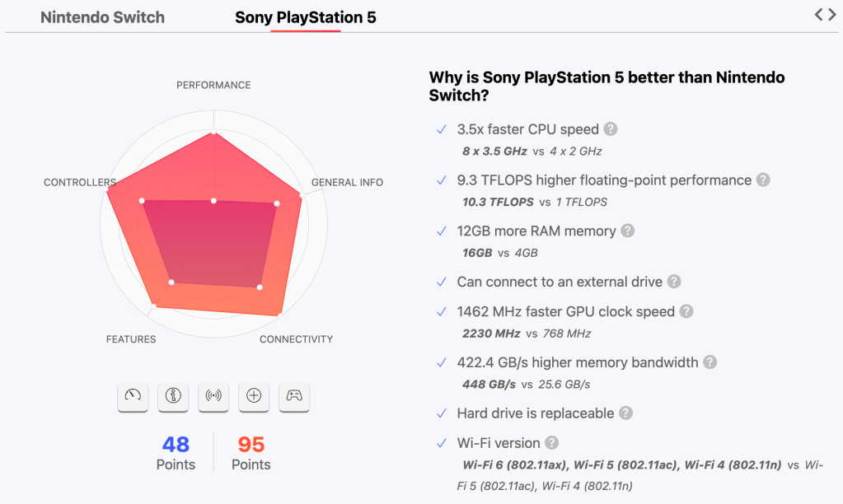Open help icon beside CPU speed
Viewport: 843px width, 504px height.
pyautogui.click(x=611, y=129)
